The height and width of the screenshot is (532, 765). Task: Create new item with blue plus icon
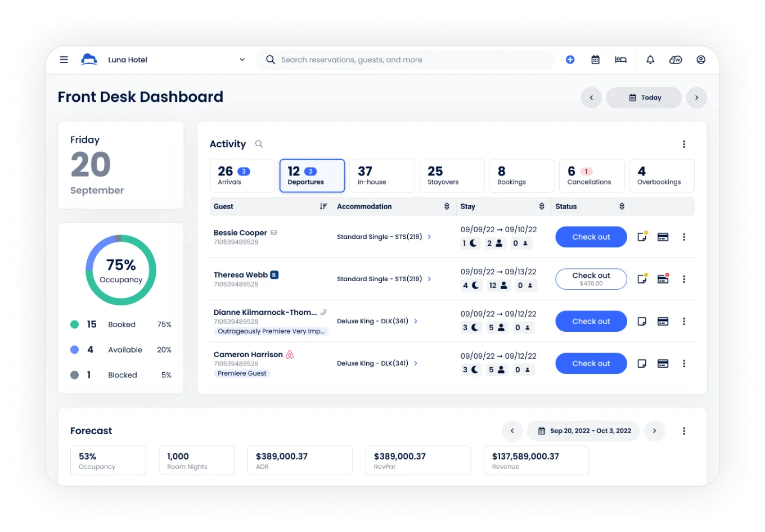(570, 59)
